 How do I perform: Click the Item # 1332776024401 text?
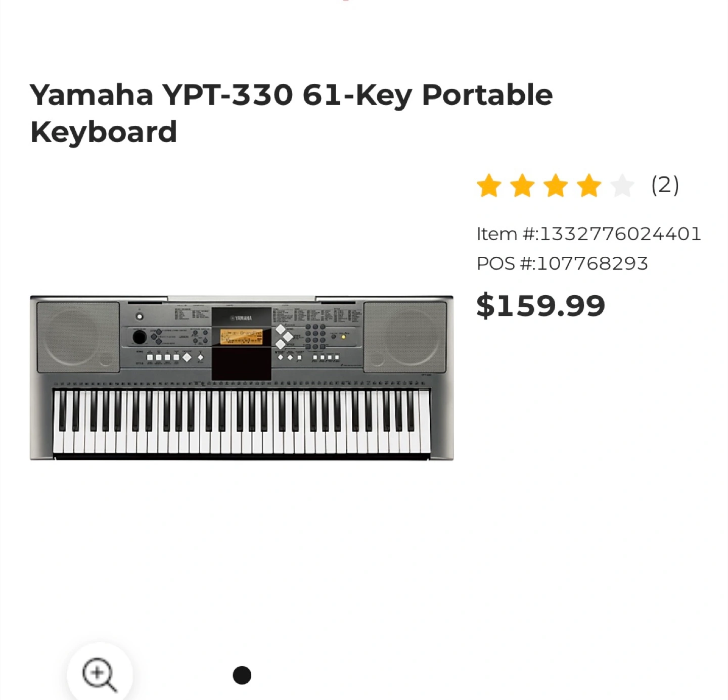click(x=588, y=234)
